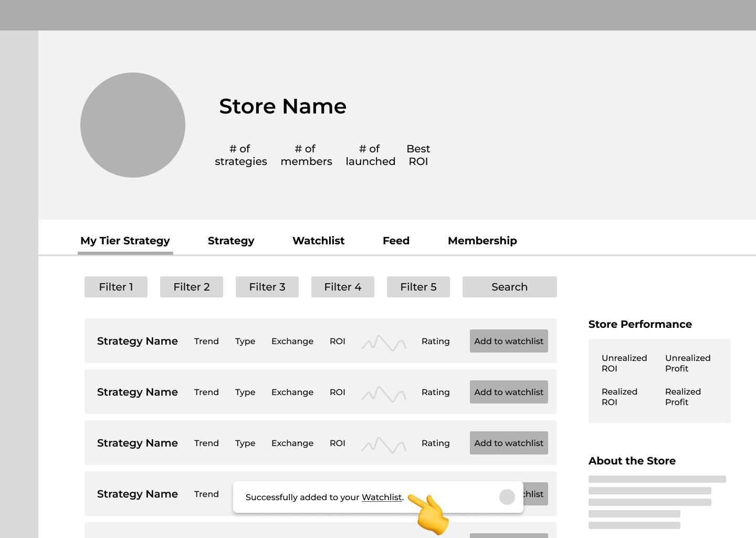The height and width of the screenshot is (538, 756).
Task: Add third strategy to watchlist
Action: pos(509,443)
